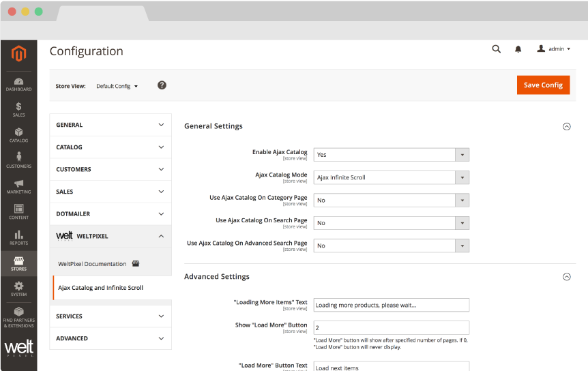
Task: Open the Store View Default Config switcher
Action: [x=117, y=87]
